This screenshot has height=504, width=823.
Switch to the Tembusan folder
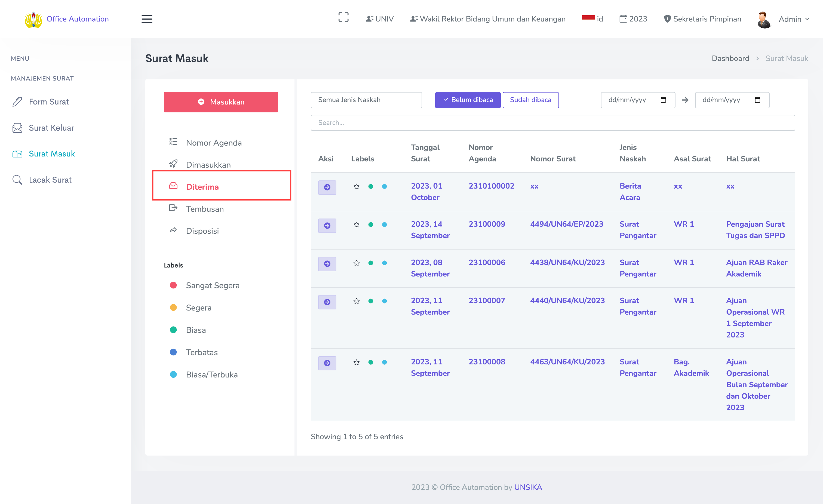[204, 209]
